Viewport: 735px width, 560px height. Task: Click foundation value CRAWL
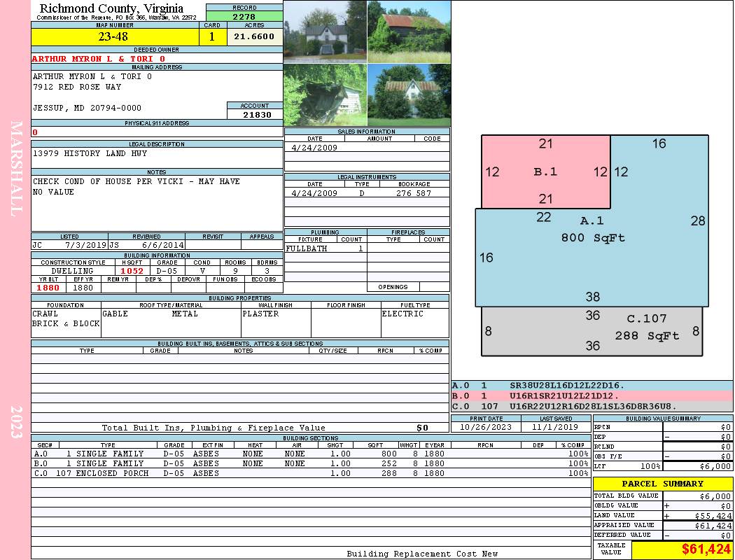coord(45,314)
